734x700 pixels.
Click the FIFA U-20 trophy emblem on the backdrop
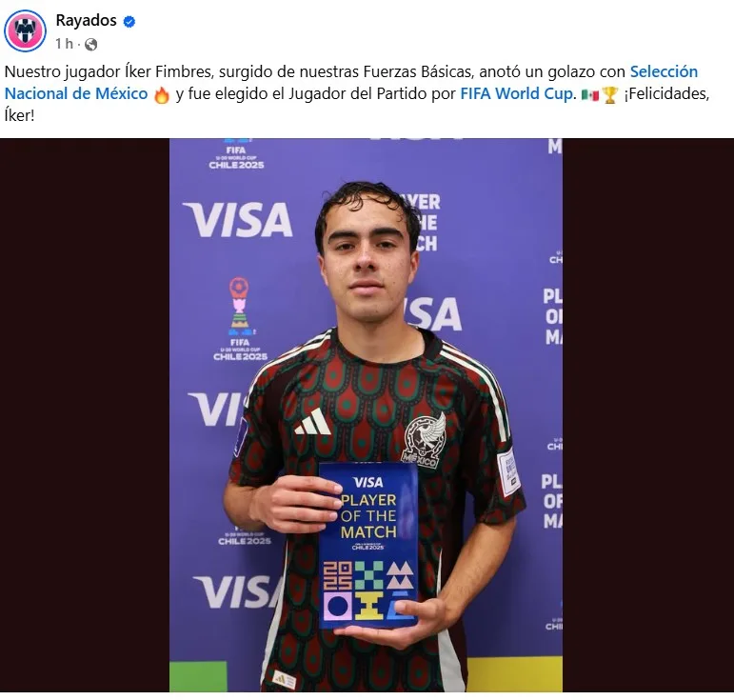pyautogui.click(x=240, y=307)
